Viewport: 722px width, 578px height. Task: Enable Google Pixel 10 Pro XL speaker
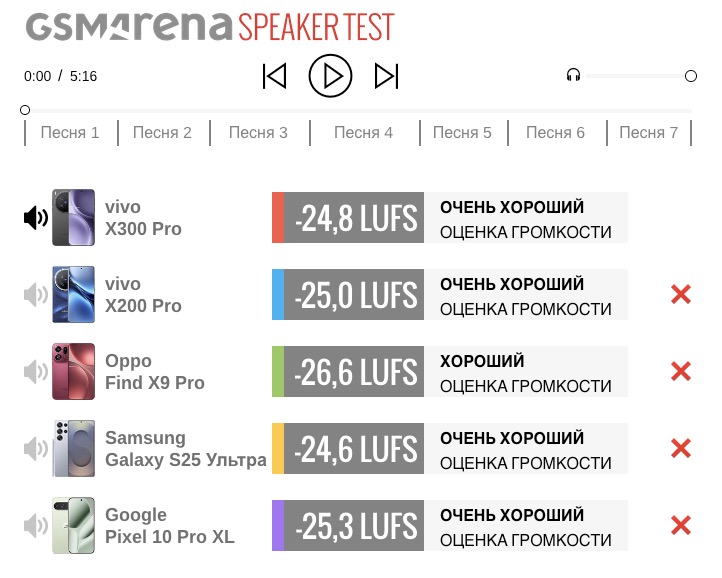(35, 525)
